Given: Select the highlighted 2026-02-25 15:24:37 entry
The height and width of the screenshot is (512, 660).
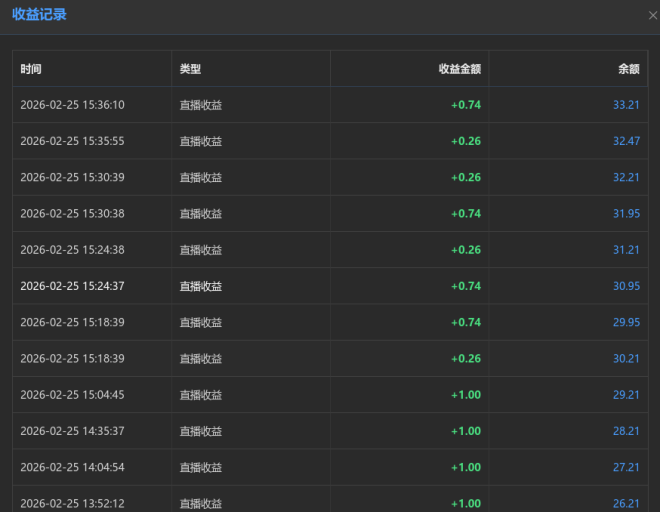Looking at the screenshot, I should 72,286.
